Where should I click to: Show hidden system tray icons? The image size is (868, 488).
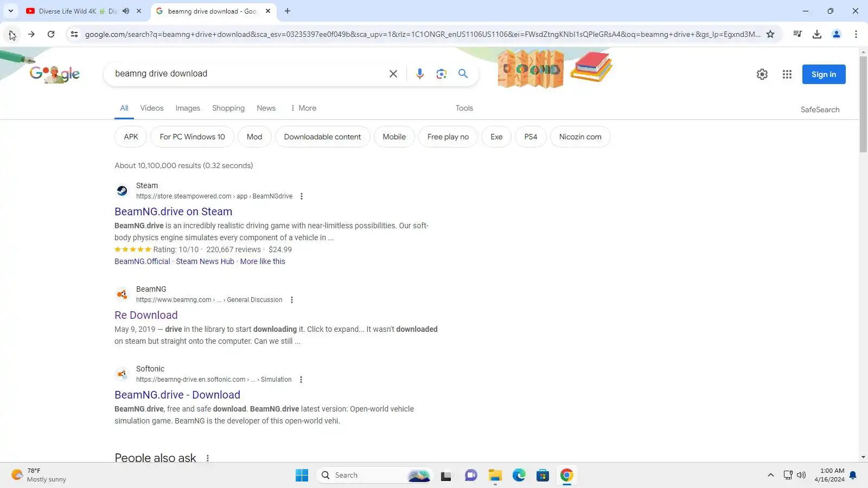[770, 476]
